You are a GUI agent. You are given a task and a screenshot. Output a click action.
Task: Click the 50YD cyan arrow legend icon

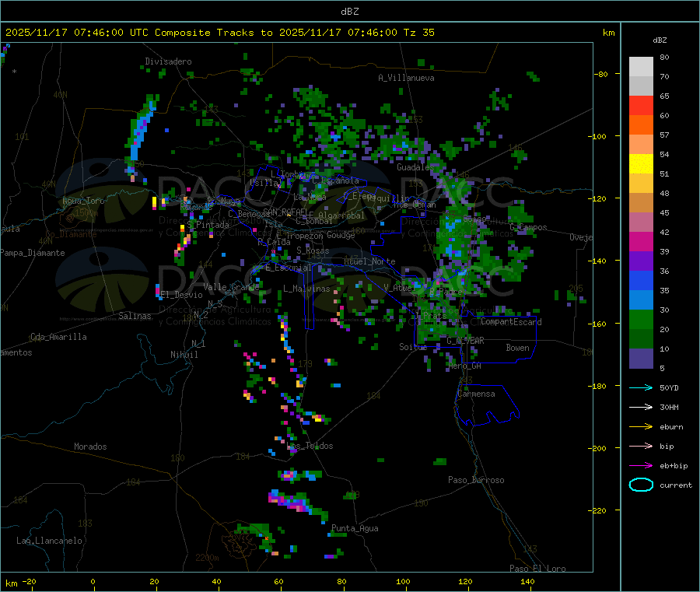click(641, 387)
